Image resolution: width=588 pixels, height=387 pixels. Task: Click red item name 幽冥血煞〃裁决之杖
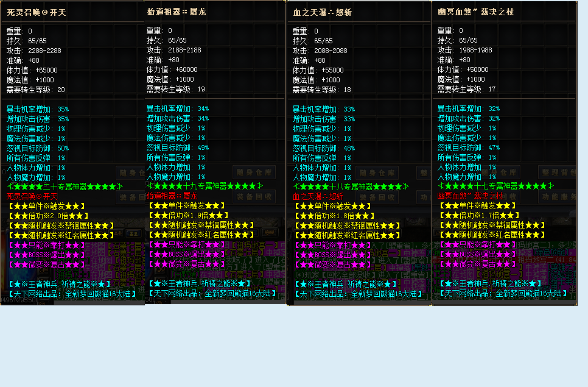[469, 196]
